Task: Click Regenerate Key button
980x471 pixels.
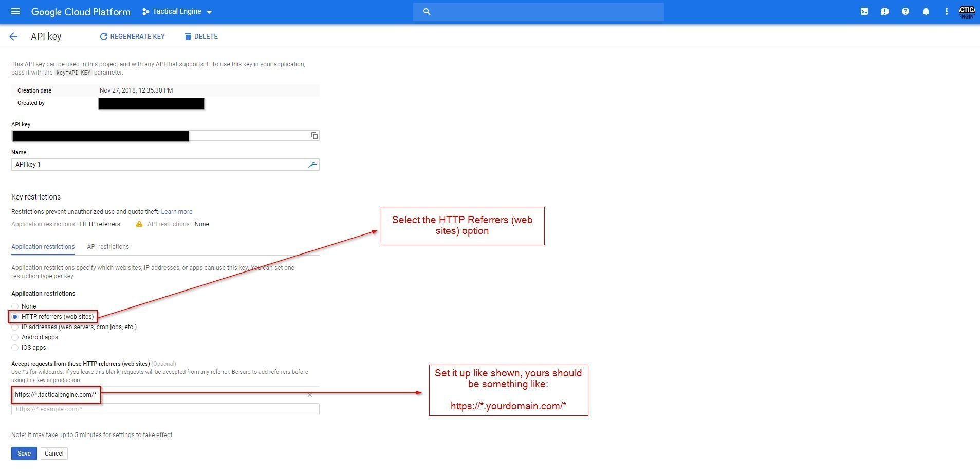Action: [132, 37]
